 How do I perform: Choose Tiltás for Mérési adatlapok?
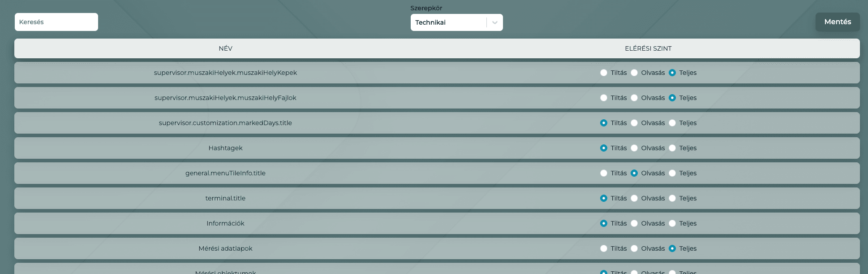604,248
